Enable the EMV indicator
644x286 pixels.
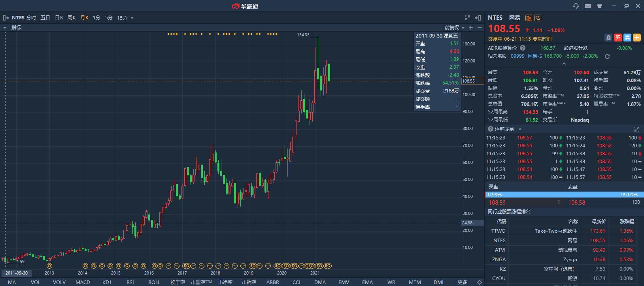point(344,282)
